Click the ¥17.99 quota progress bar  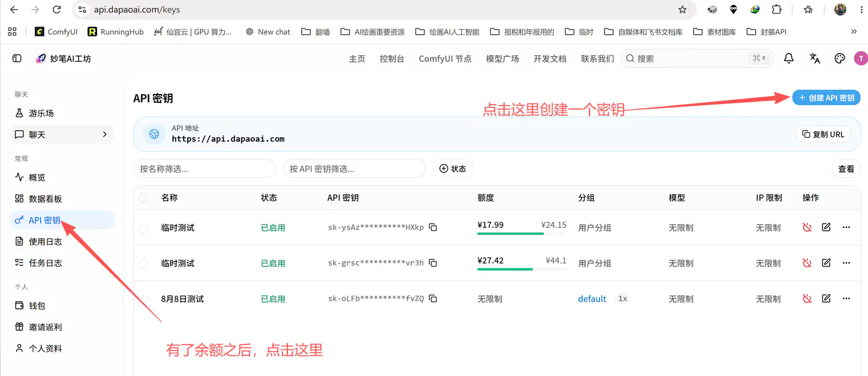point(521,233)
